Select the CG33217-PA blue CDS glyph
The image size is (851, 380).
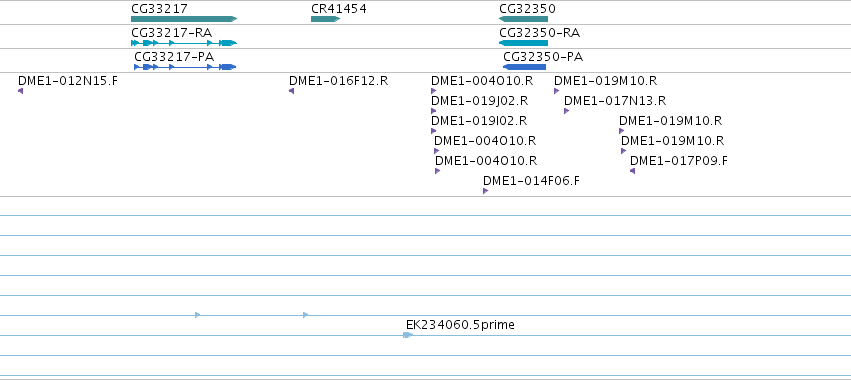[x=185, y=67]
